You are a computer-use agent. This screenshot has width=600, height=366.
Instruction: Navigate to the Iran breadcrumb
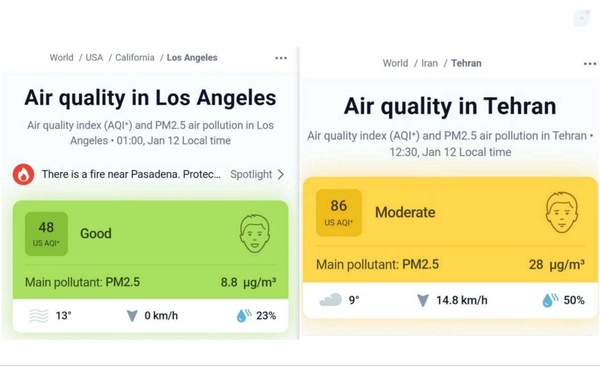pos(429,63)
